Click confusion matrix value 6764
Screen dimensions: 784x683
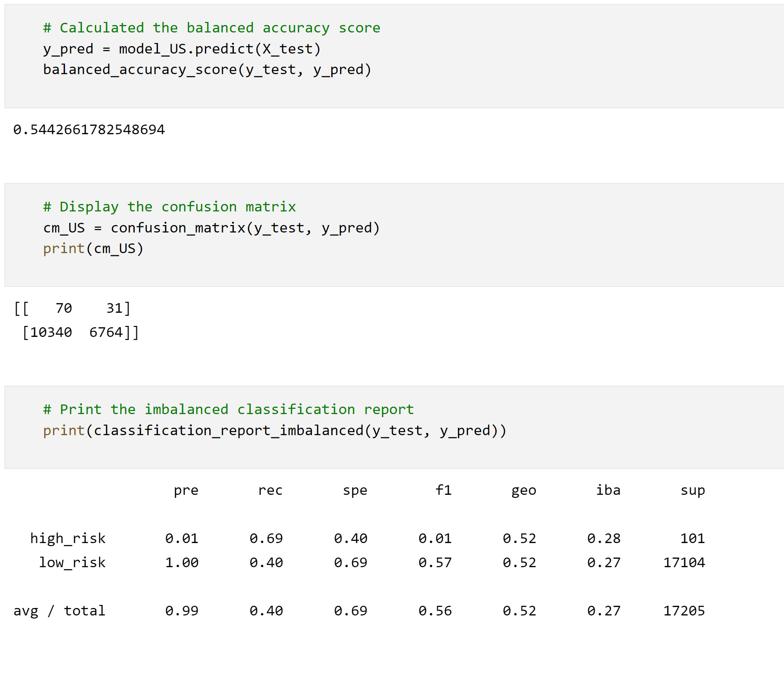(x=106, y=333)
